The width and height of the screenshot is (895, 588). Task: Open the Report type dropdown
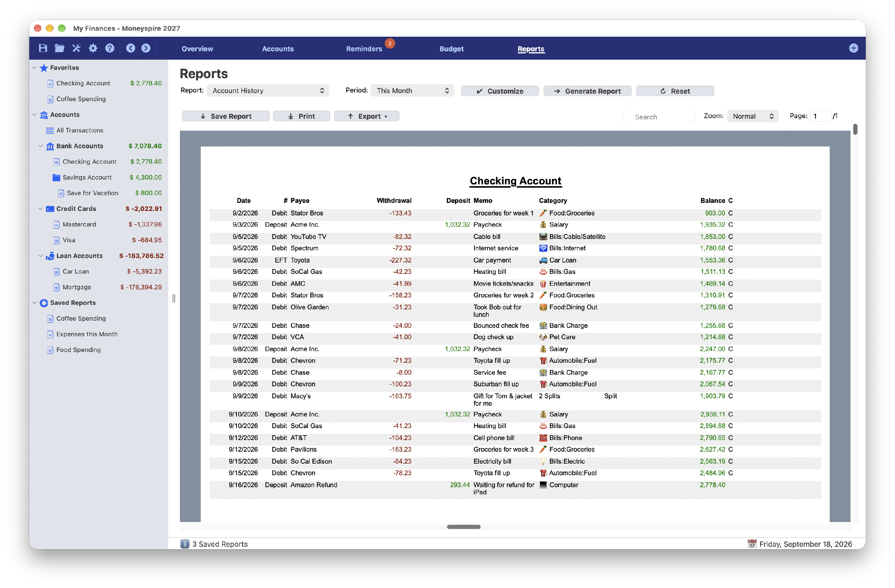268,91
